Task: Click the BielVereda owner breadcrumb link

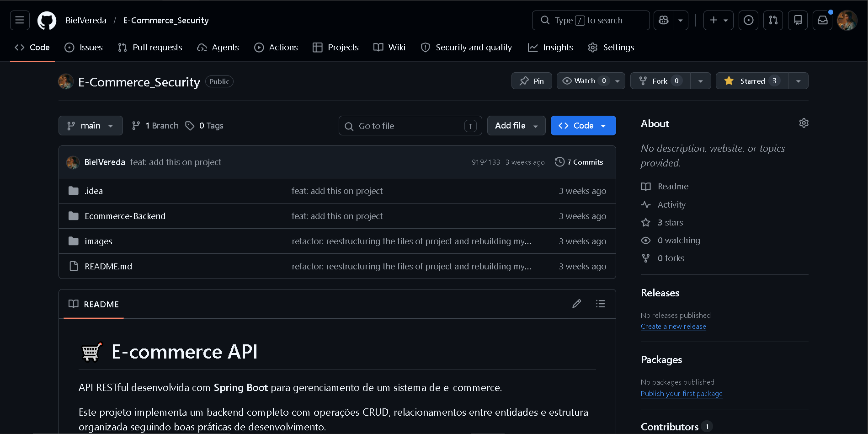Action: (86, 20)
